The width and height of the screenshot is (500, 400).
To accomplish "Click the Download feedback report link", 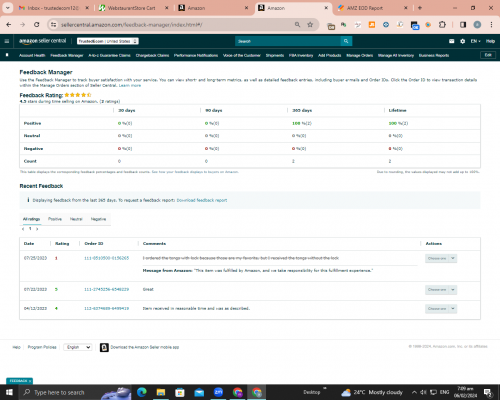I will 202,200.
